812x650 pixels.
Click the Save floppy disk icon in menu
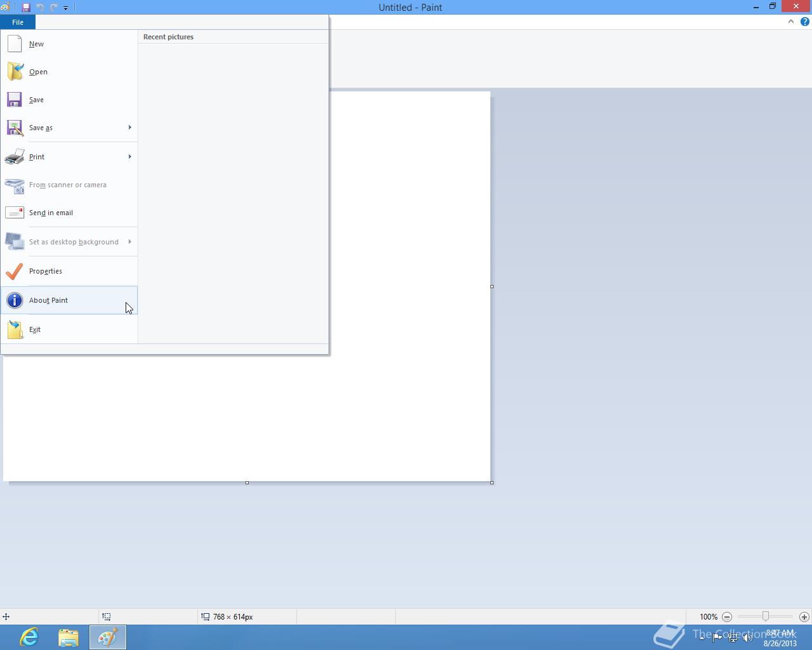[x=15, y=100]
